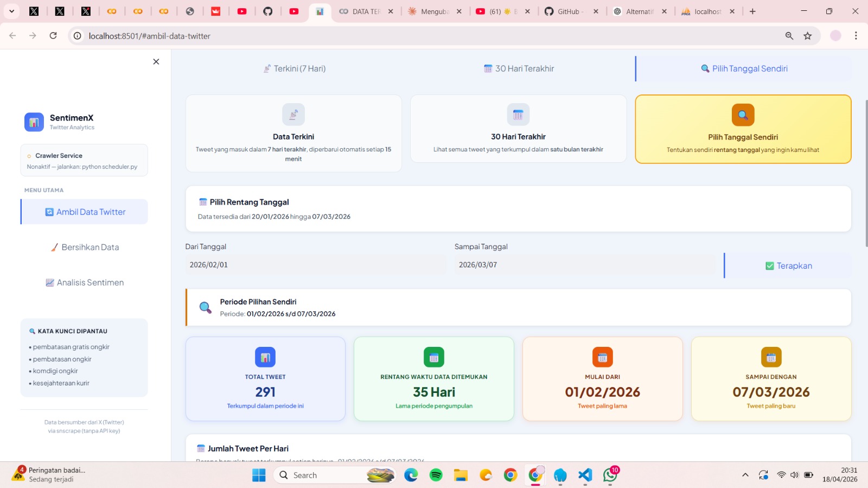Go back to the previous page
Image resolution: width=868 pixels, height=488 pixels.
(x=12, y=36)
